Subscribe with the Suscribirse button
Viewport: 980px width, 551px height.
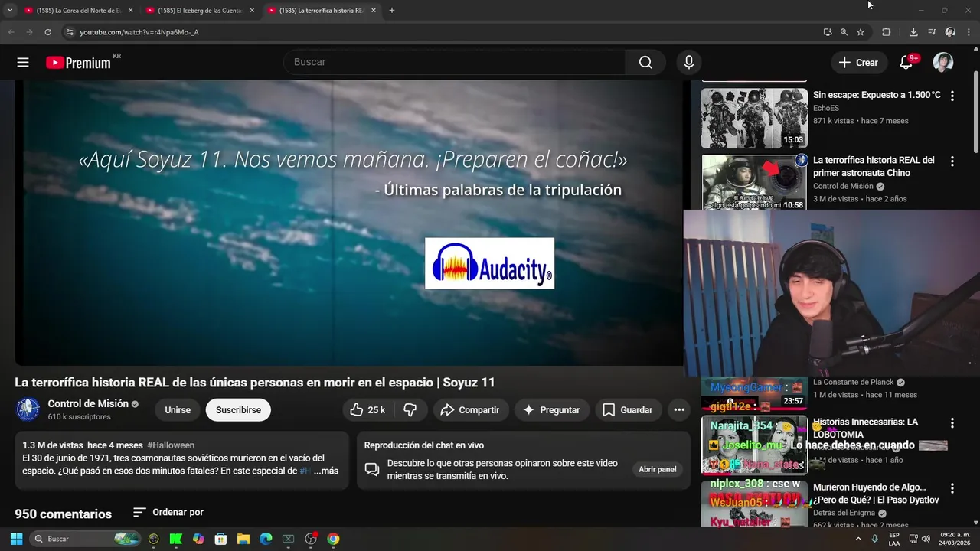(238, 410)
